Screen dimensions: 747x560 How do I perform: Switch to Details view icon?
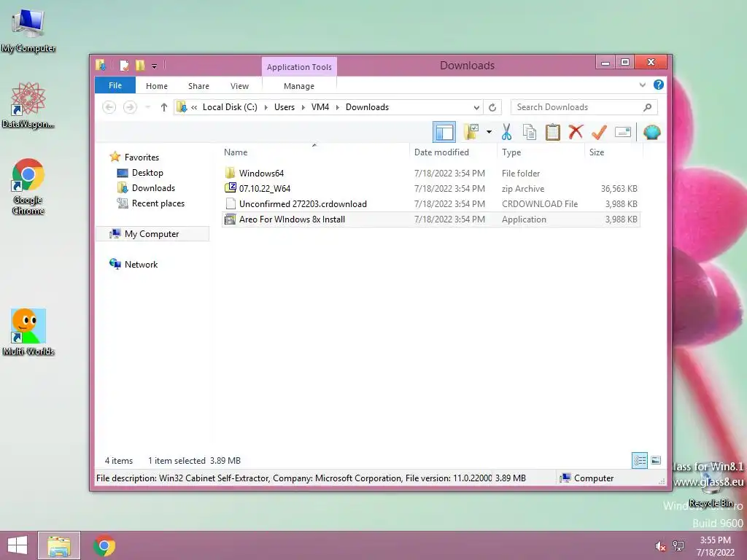[639, 461]
